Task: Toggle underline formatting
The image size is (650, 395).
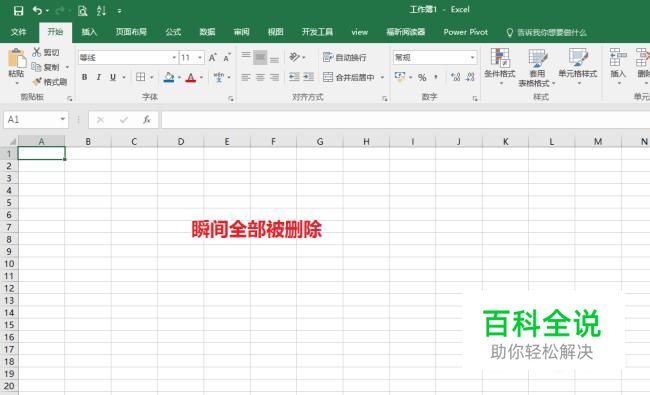Action: tap(113, 77)
